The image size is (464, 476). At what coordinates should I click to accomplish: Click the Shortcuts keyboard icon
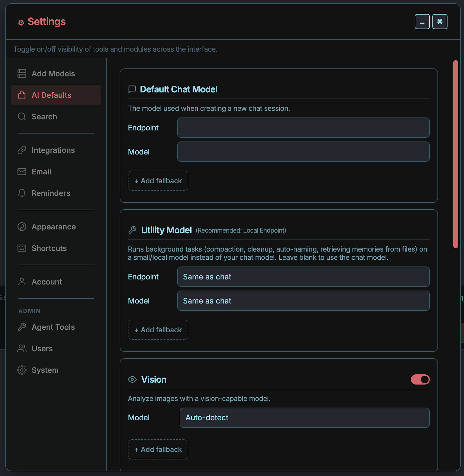(22, 248)
